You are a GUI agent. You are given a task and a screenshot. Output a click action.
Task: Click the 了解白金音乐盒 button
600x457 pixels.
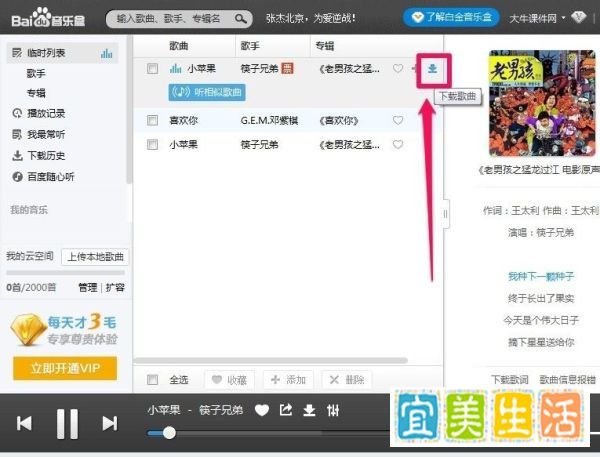pyautogui.click(x=452, y=17)
